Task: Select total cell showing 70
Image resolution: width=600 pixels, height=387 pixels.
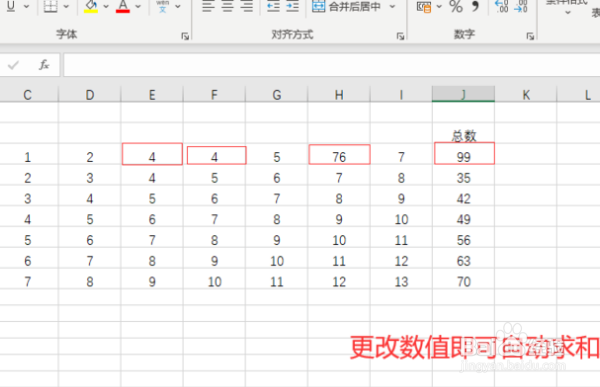Action: click(x=463, y=279)
